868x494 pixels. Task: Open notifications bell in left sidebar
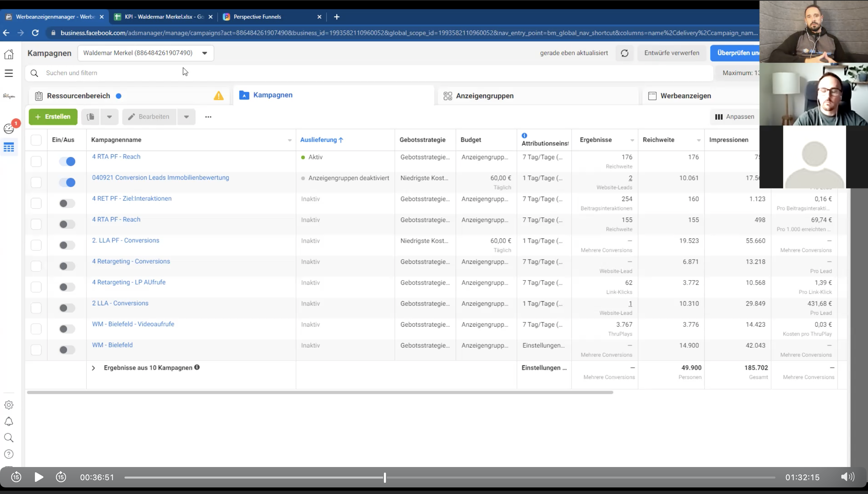coord(9,421)
